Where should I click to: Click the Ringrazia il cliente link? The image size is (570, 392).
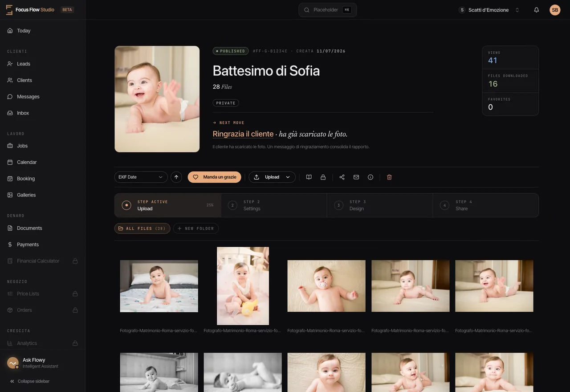pos(243,134)
